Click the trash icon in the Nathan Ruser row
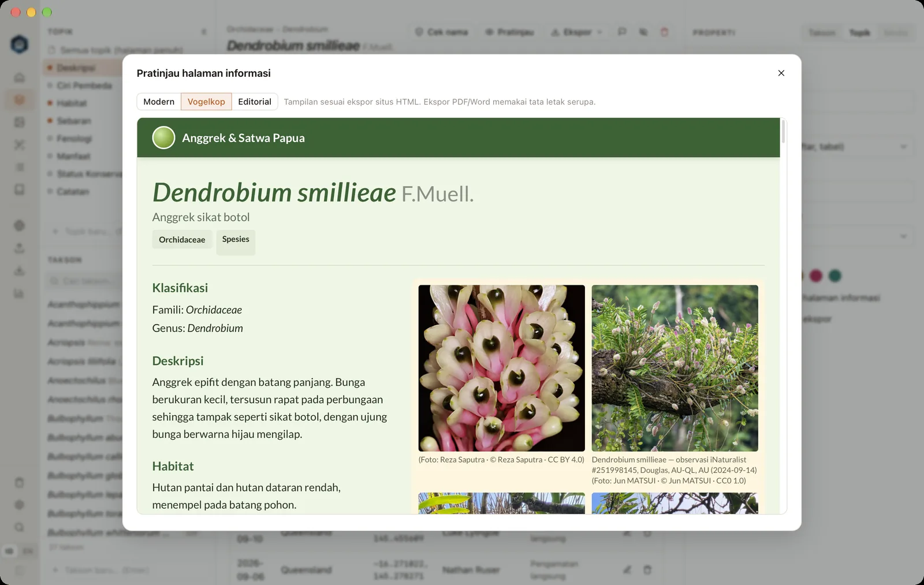The height and width of the screenshot is (585, 924). pyautogui.click(x=647, y=569)
